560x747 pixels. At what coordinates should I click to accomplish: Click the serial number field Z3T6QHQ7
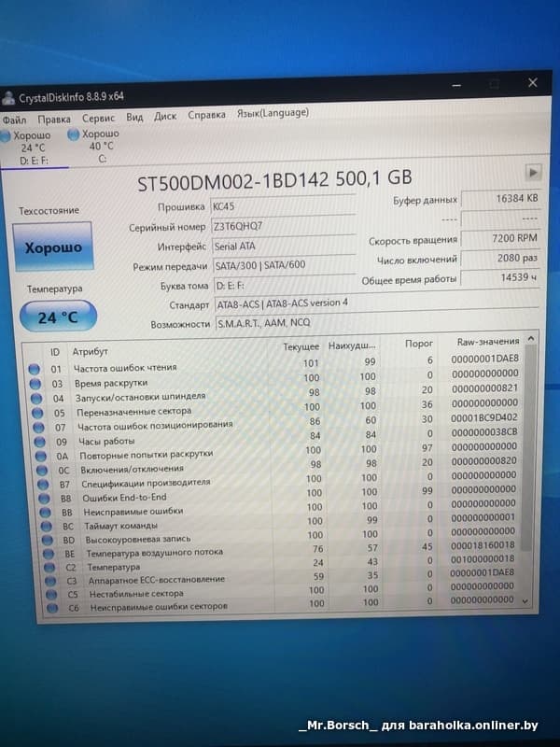tap(284, 225)
